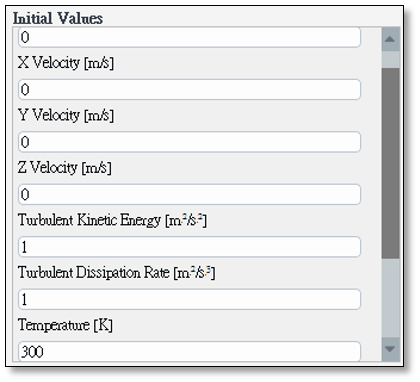Click the Z Velocity [m/s] label
This screenshot has width=420, height=382.
pos(65,168)
